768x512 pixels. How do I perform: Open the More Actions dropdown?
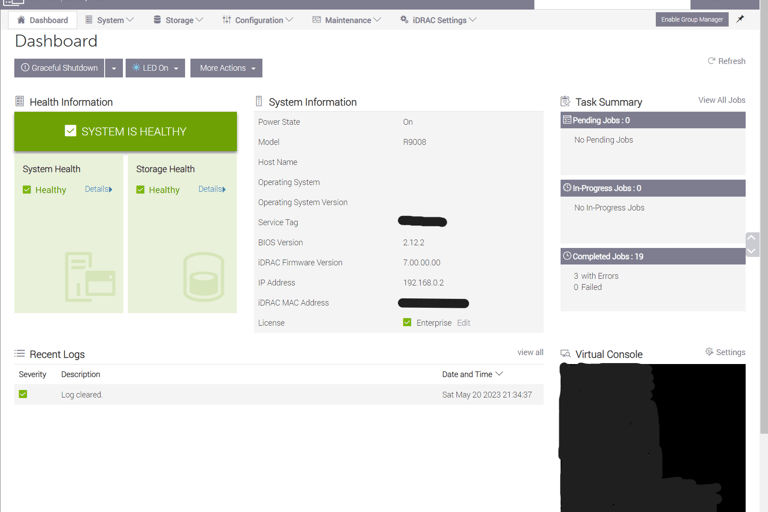(x=226, y=68)
